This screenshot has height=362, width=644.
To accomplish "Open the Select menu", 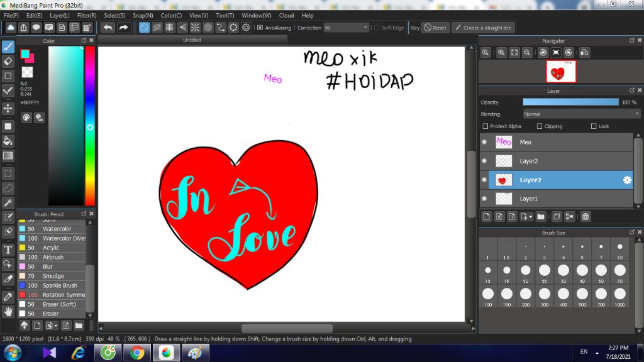I will [114, 15].
